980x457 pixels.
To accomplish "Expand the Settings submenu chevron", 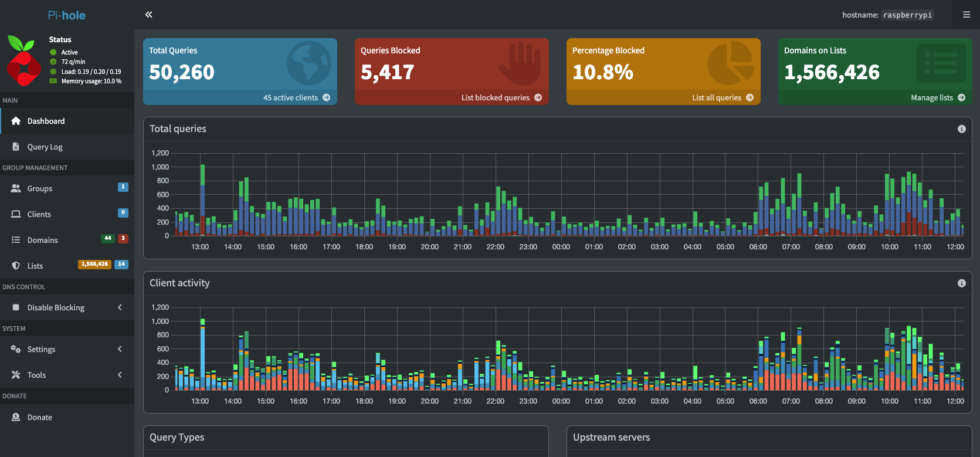I will (120, 349).
